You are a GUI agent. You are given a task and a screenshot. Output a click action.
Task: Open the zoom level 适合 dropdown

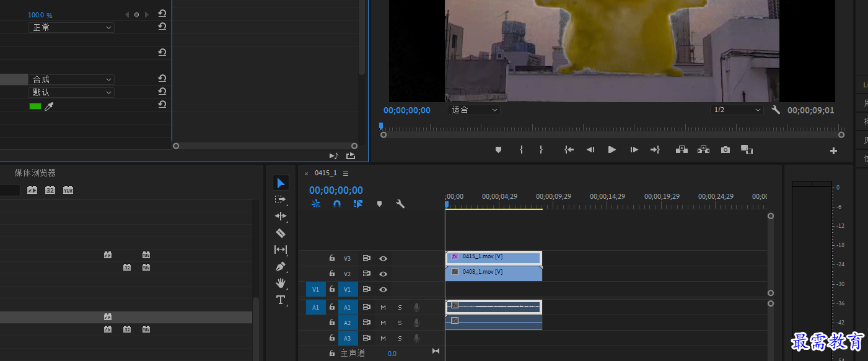coord(473,110)
